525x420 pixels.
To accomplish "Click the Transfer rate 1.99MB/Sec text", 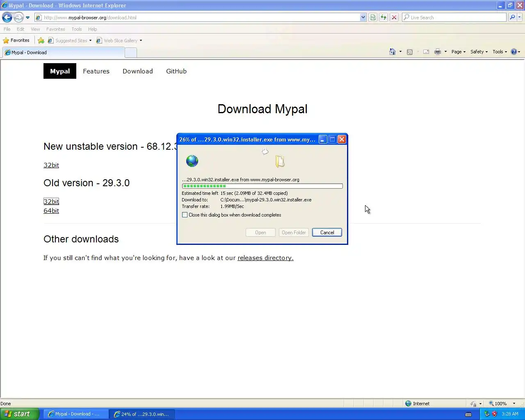I will click(213, 206).
